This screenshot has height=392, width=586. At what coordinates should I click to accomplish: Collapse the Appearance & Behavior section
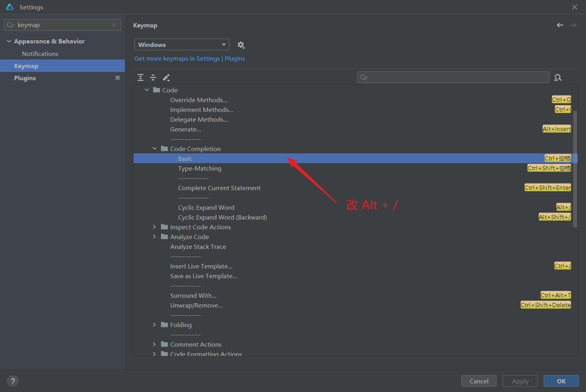(x=9, y=41)
